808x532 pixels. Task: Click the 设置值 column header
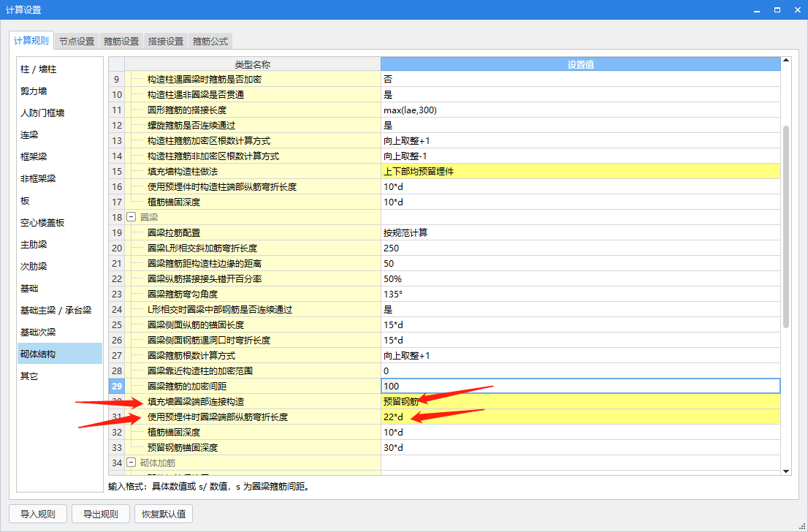tap(581, 64)
